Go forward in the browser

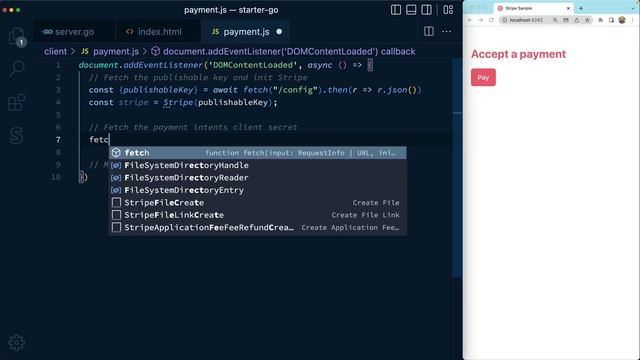(480, 20)
